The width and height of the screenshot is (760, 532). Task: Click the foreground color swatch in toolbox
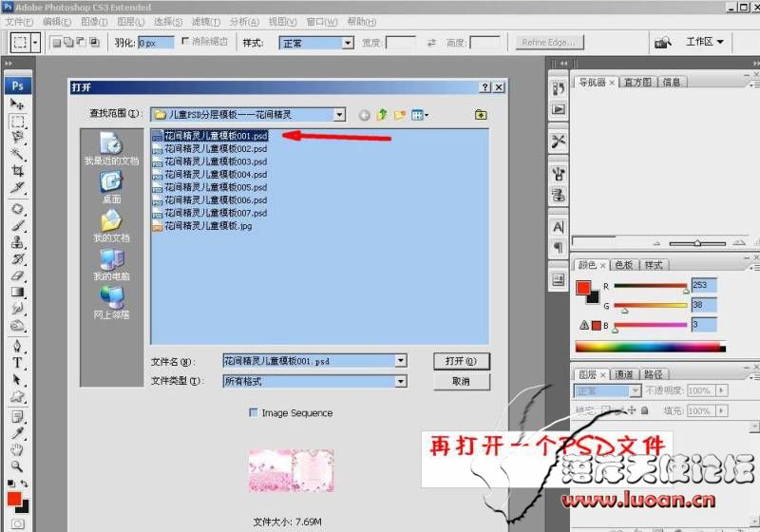click(x=14, y=499)
